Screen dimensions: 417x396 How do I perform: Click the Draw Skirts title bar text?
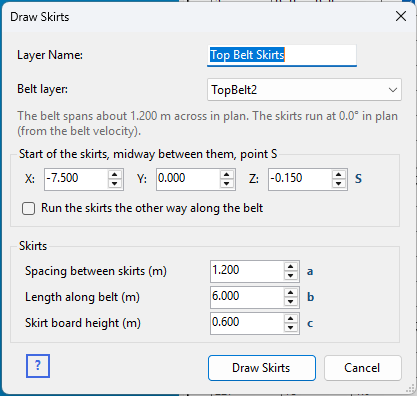point(40,17)
